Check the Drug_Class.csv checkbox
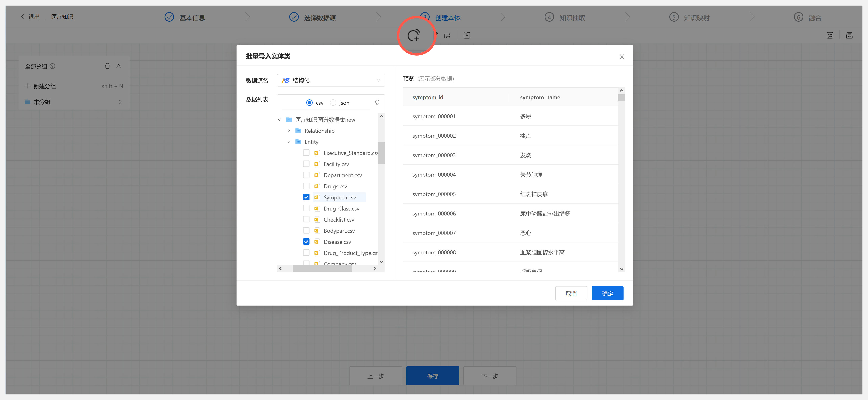This screenshot has height=400, width=868. (306, 208)
